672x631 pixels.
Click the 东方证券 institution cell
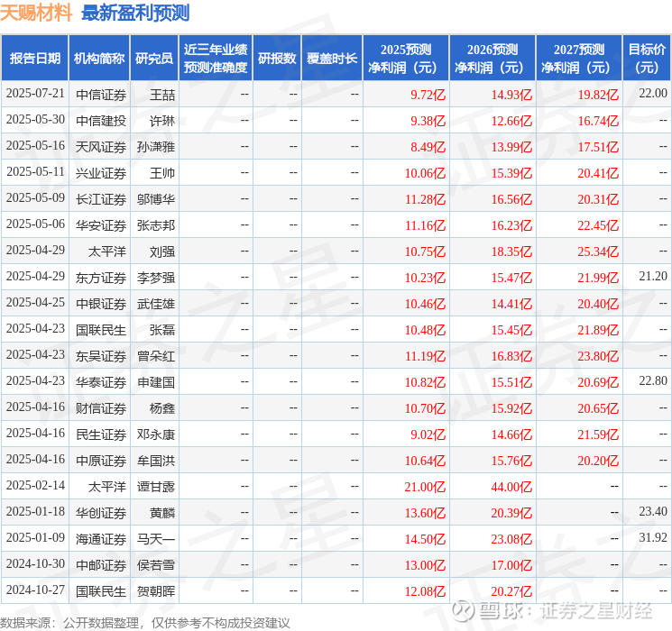coord(101,278)
